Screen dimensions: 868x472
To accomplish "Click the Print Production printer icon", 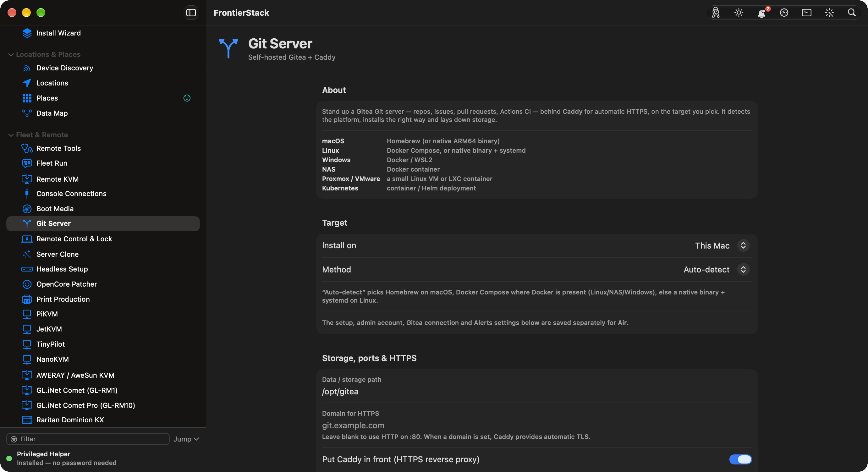I will click(27, 299).
